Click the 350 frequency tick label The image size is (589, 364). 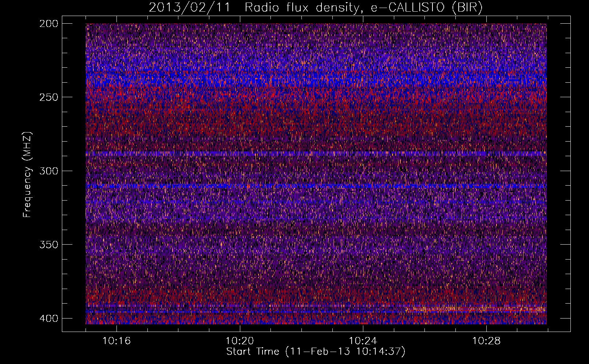[48, 245]
